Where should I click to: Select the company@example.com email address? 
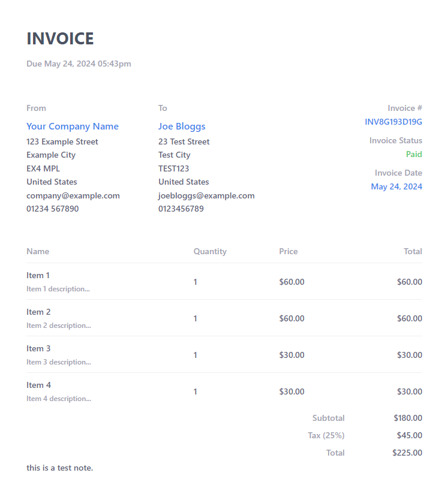pos(73,195)
